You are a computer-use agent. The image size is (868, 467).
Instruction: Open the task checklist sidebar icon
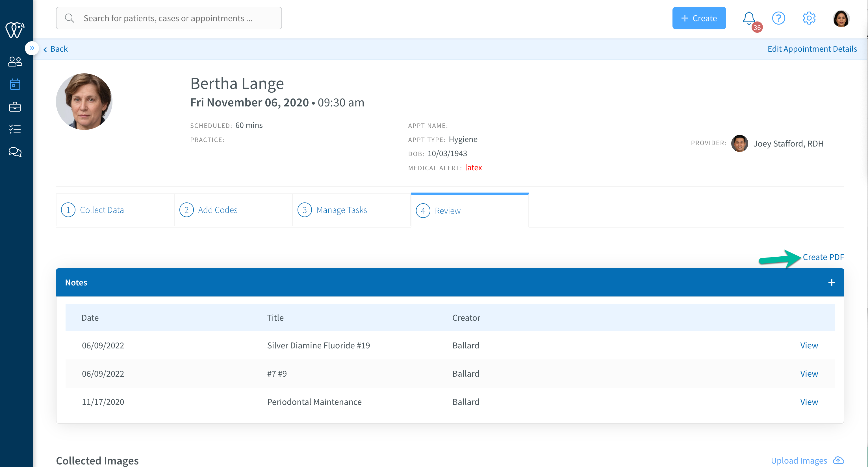15,129
